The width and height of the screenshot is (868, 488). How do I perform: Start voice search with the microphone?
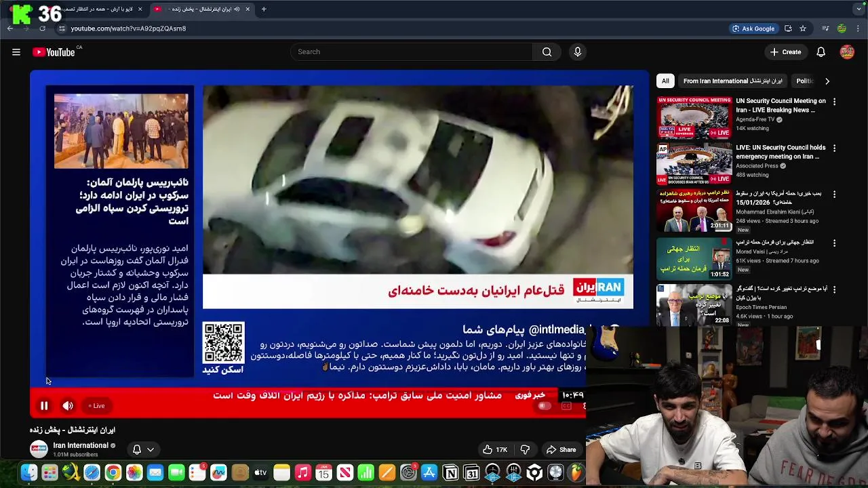[x=578, y=52]
